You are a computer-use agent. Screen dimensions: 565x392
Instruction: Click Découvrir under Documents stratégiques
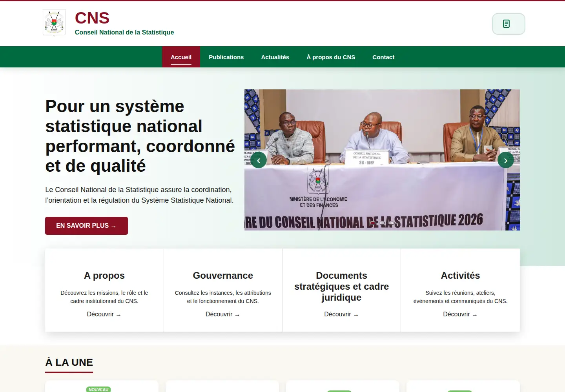(x=341, y=314)
